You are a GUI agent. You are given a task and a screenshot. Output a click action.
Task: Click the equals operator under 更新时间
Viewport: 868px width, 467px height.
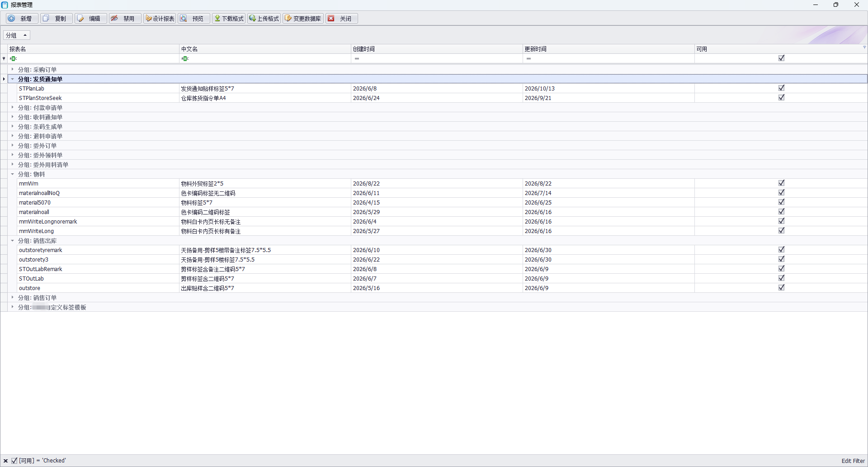[x=528, y=58]
